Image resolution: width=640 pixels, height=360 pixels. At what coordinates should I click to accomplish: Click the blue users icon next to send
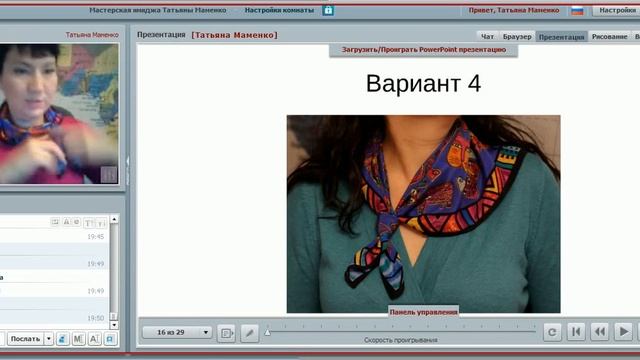tap(62, 339)
